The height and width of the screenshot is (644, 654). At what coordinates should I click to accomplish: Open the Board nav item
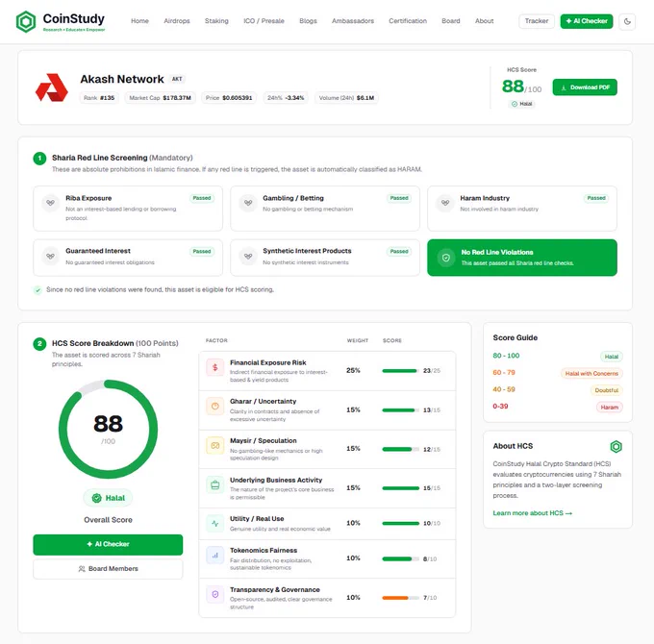(x=451, y=21)
